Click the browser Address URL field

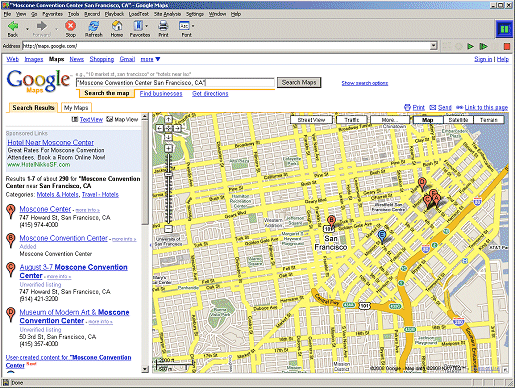tap(226, 46)
